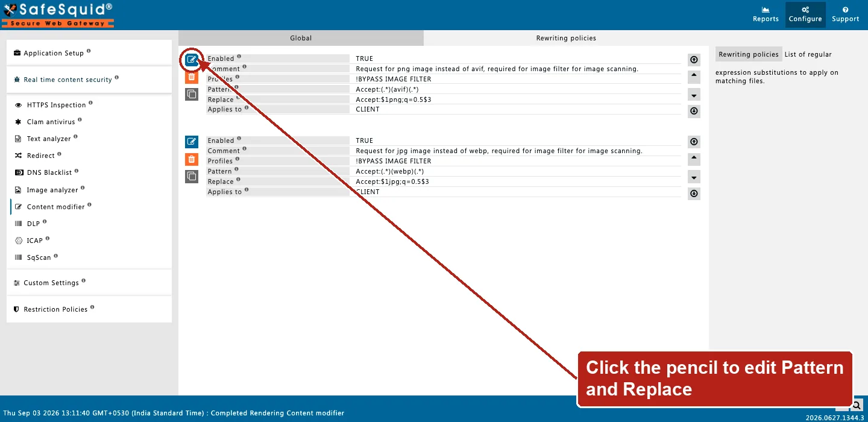The height and width of the screenshot is (422, 868).
Task: Click the webp rule's Profiles value !BYPASS IMAGE FILTER
Action: click(x=394, y=161)
